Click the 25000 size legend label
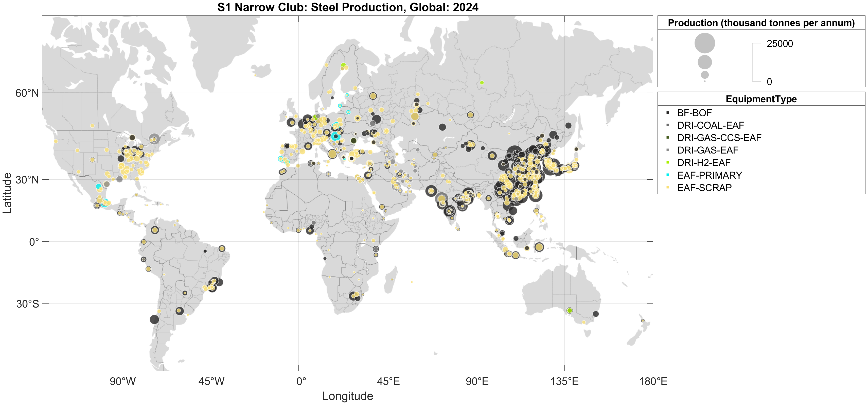Screen dimensions: 868x405 click(780, 44)
